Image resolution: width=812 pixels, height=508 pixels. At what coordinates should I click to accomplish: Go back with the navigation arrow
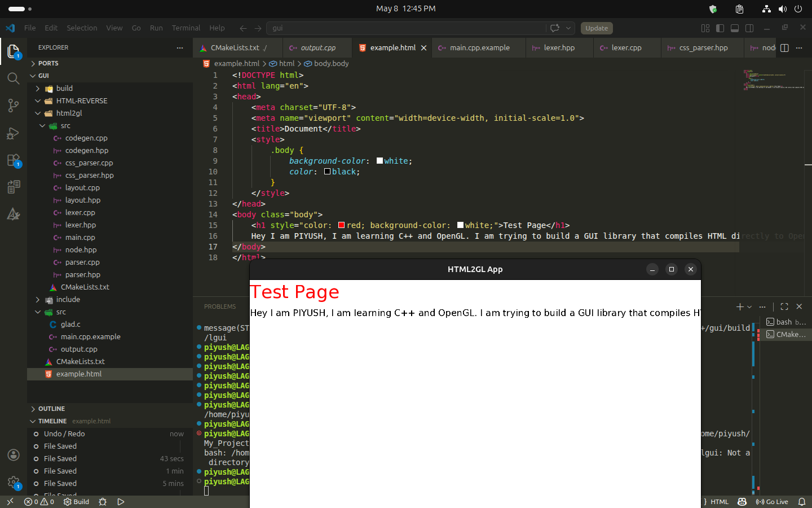(x=243, y=28)
